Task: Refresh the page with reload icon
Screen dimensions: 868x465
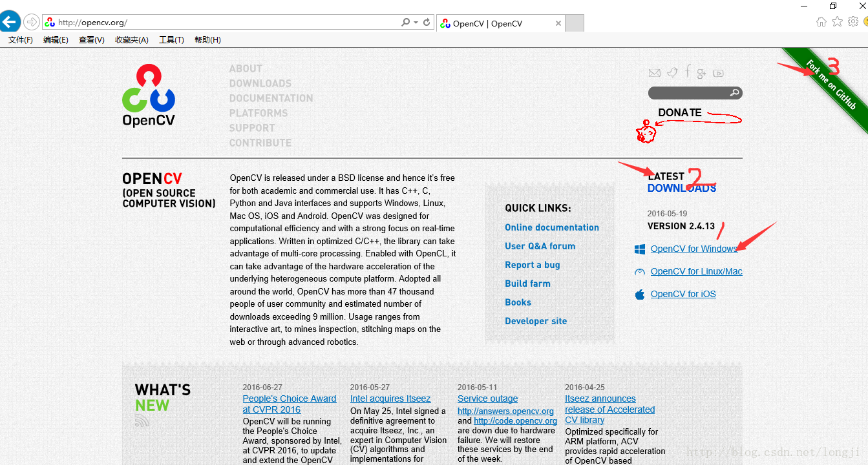Action: pos(427,22)
